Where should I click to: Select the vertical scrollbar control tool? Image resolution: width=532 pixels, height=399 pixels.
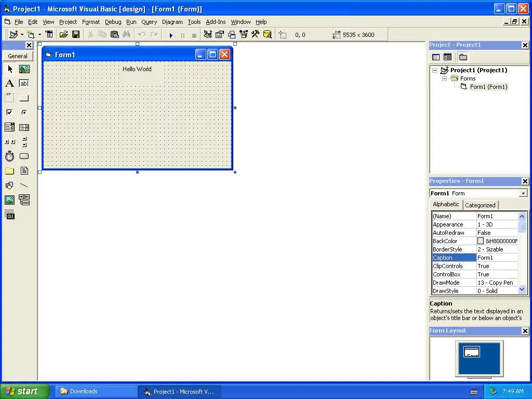[x=24, y=142]
